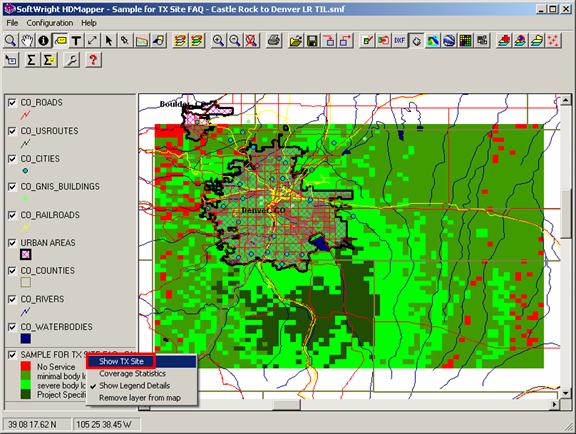Image resolution: width=576 pixels, height=434 pixels.
Task: Click the zoom in plus magnifier
Action: point(218,40)
